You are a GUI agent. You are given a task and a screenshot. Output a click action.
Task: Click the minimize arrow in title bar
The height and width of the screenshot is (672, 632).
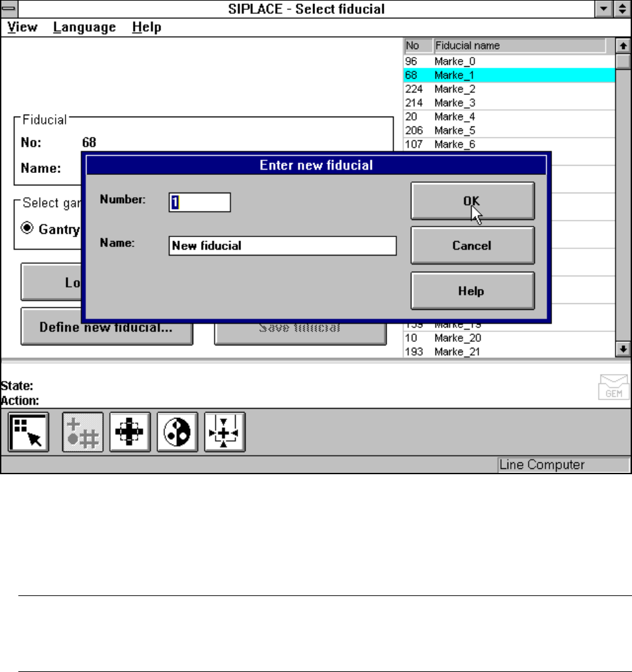coord(603,9)
